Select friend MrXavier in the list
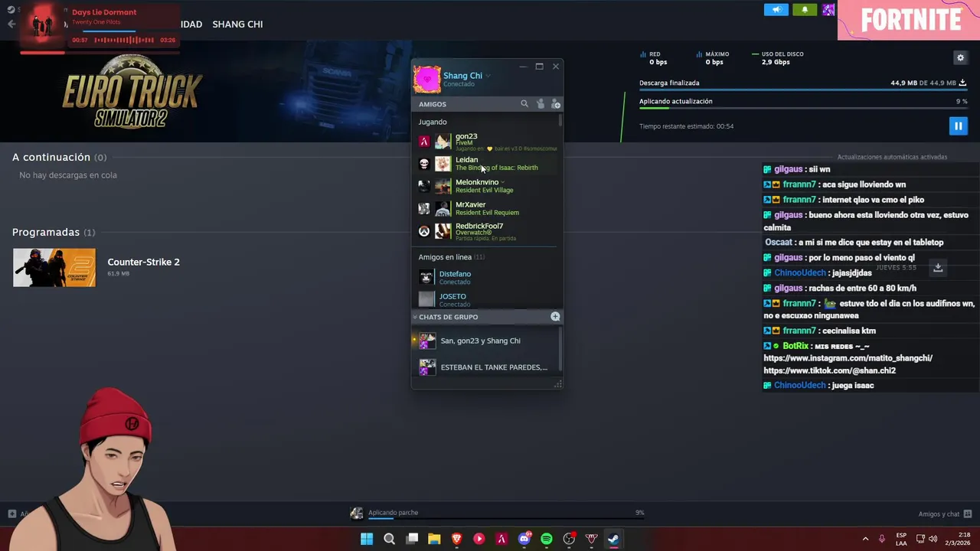980x551 pixels. [487, 208]
